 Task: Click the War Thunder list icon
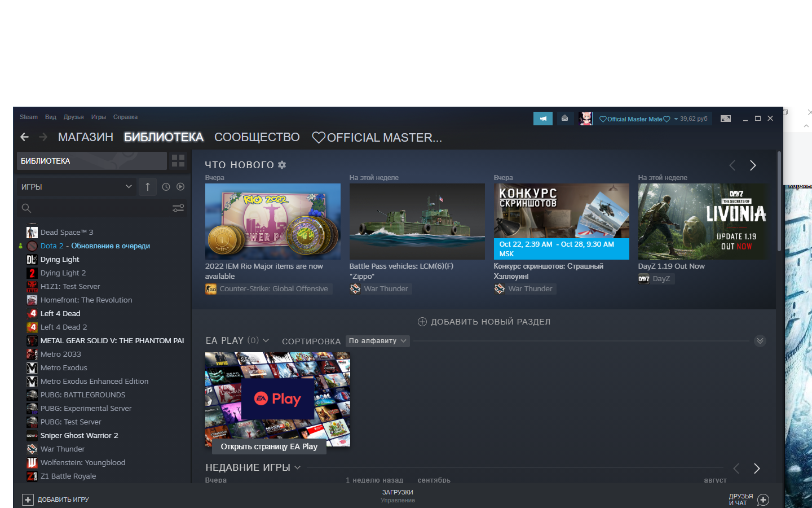[x=32, y=449]
